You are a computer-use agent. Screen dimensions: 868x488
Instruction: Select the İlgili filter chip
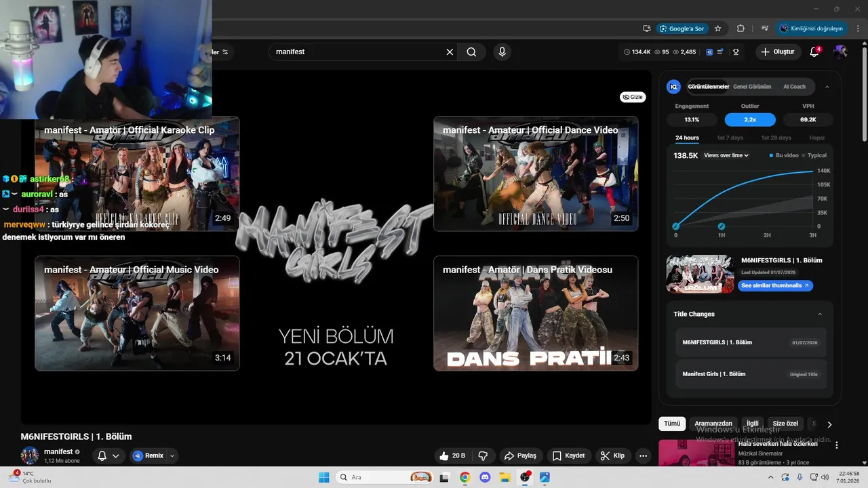pyautogui.click(x=753, y=424)
